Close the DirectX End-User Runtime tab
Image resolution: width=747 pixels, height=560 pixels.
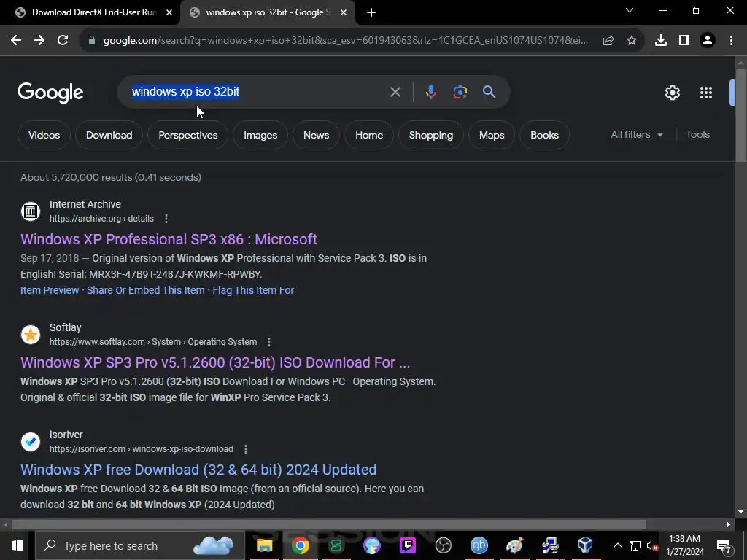point(169,12)
